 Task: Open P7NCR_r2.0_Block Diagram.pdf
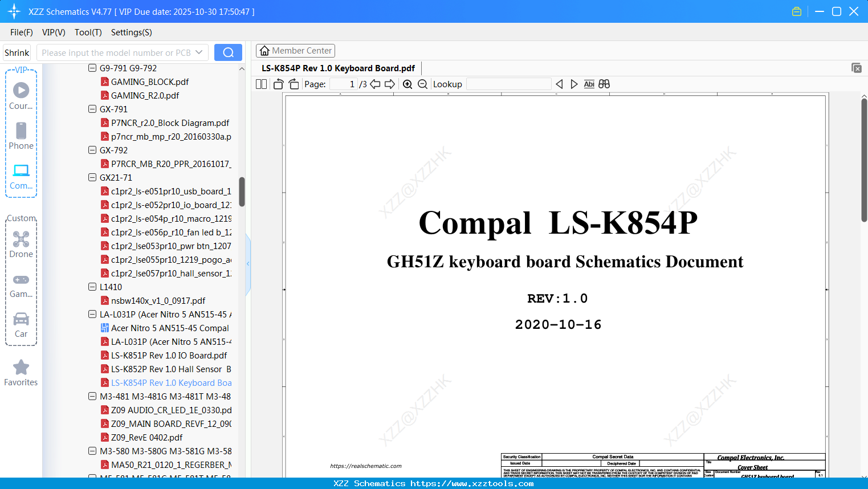(x=165, y=123)
